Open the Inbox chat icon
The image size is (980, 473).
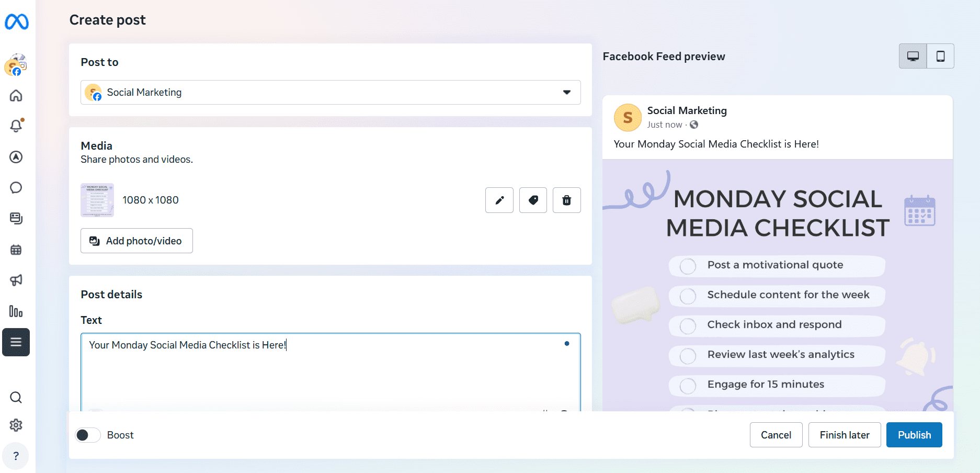[16, 187]
